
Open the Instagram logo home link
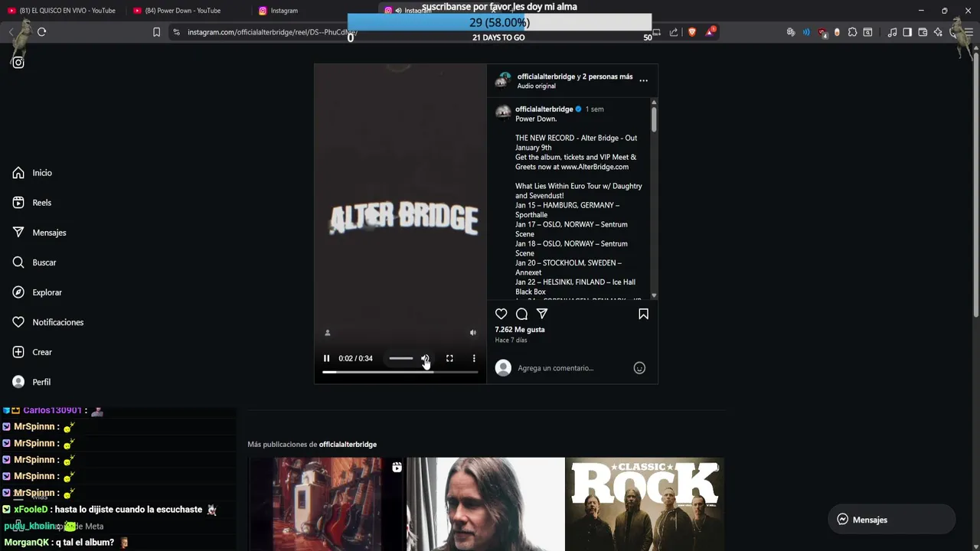click(18, 63)
